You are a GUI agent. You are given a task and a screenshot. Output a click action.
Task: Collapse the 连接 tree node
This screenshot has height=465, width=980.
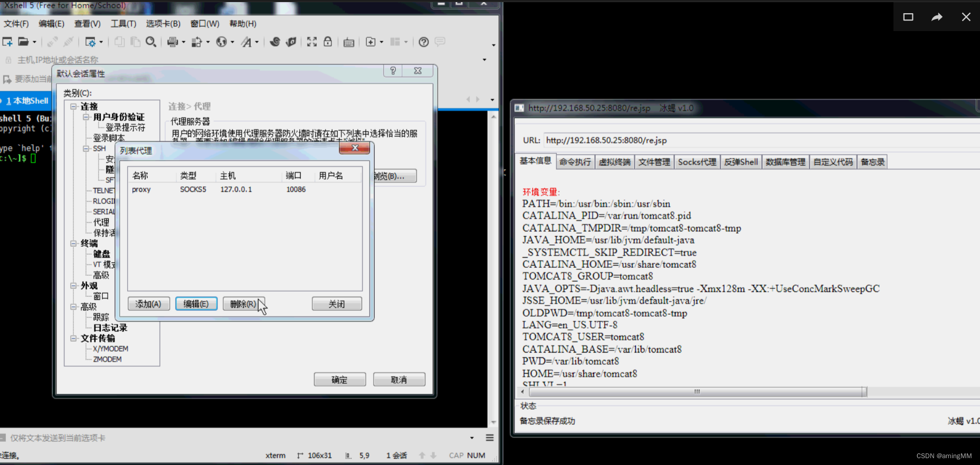pyautogui.click(x=73, y=106)
